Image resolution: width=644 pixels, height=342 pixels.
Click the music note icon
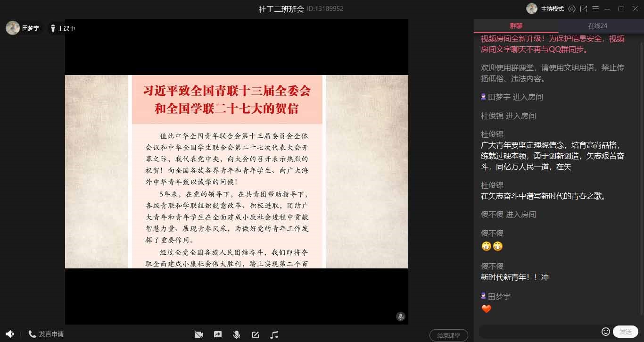(274, 334)
